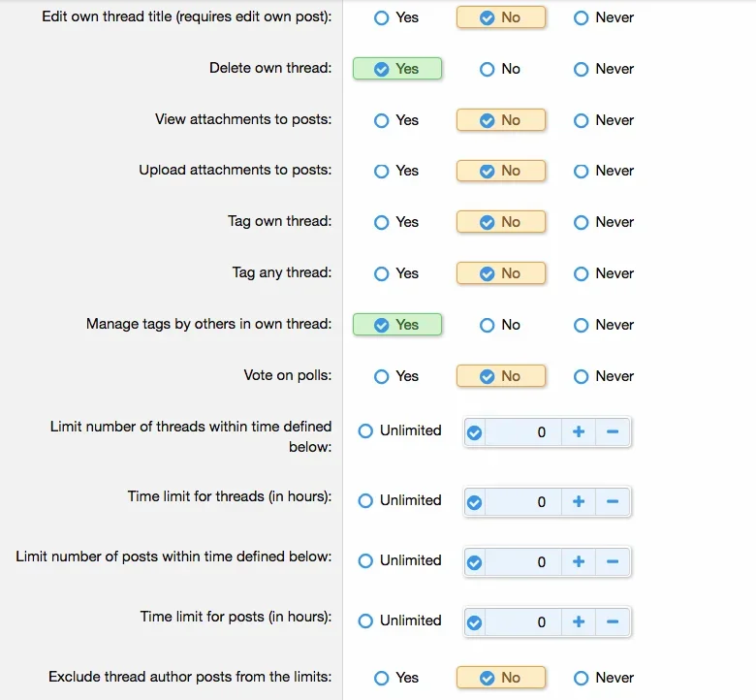Viewport: 756px width, 700px height.
Task: Increase Limit number of threads value
Action: tap(579, 432)
